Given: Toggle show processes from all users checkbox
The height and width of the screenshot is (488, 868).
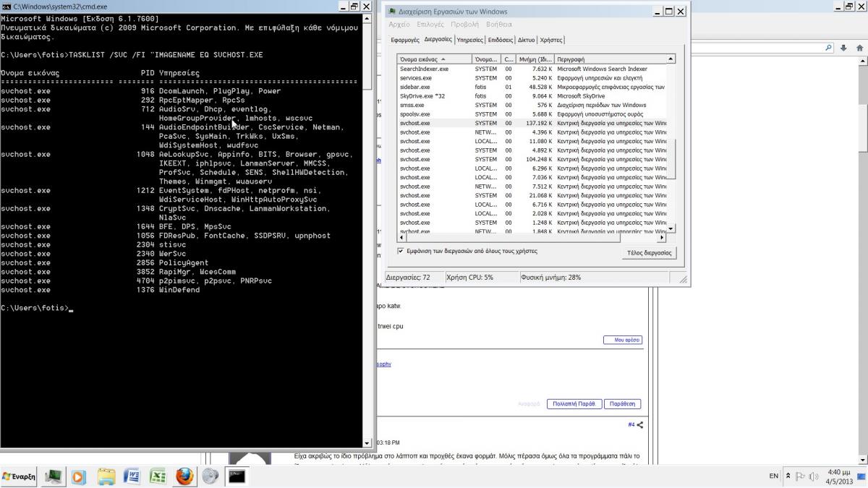Looking at the screenshot, I should 401,252.
